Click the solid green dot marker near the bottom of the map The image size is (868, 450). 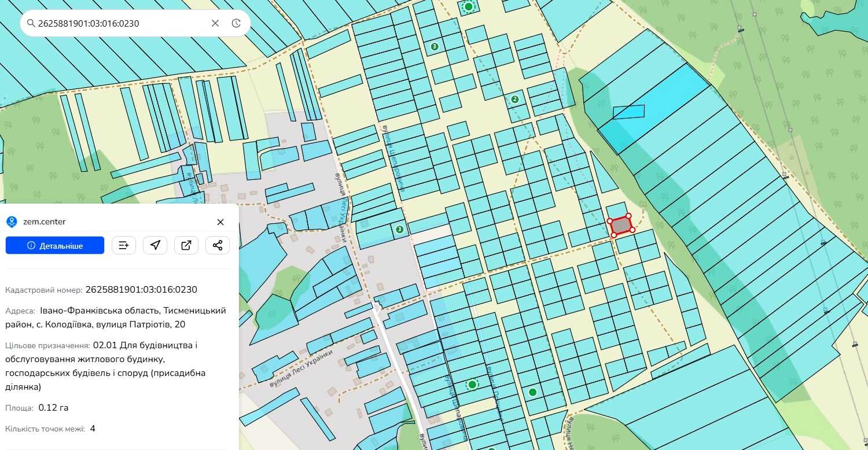click(x=532, y=392)
